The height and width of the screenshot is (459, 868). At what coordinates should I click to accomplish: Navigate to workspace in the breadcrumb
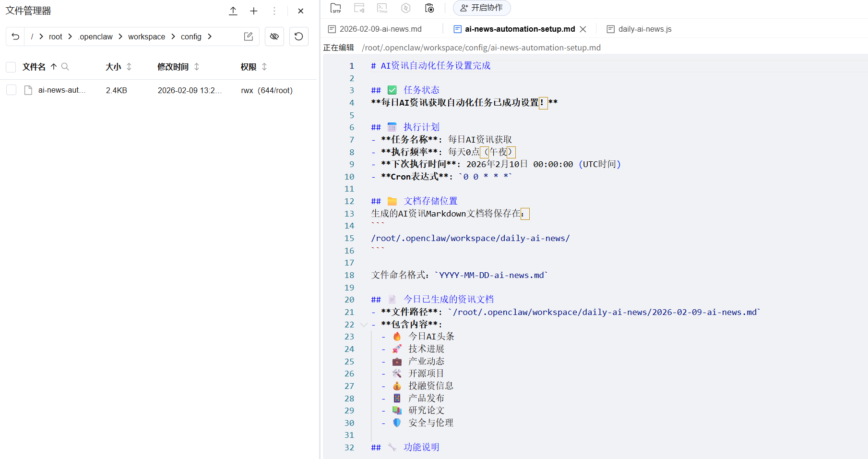[x=146, y=36]
